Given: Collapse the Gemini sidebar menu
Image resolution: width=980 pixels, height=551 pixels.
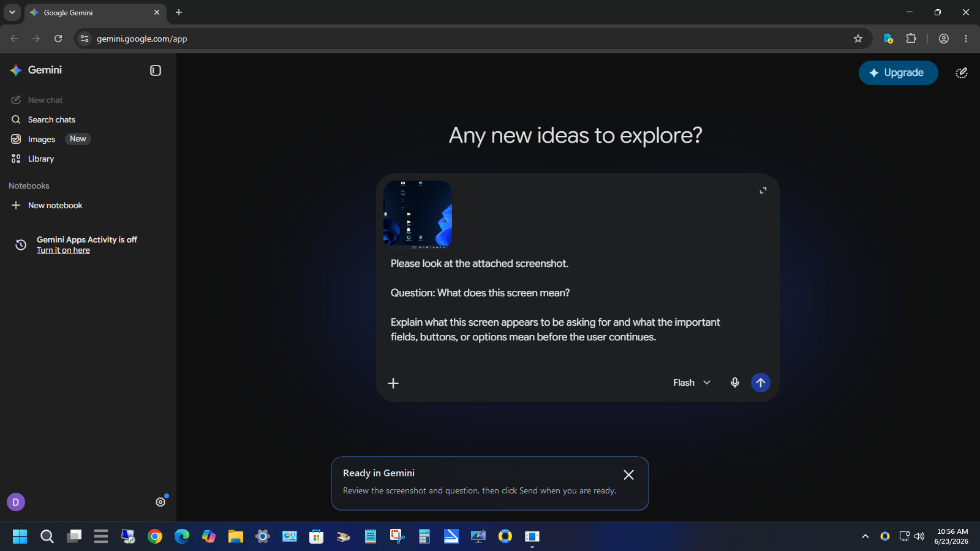Looking at the screenshot, I should [x=156, y=70].
